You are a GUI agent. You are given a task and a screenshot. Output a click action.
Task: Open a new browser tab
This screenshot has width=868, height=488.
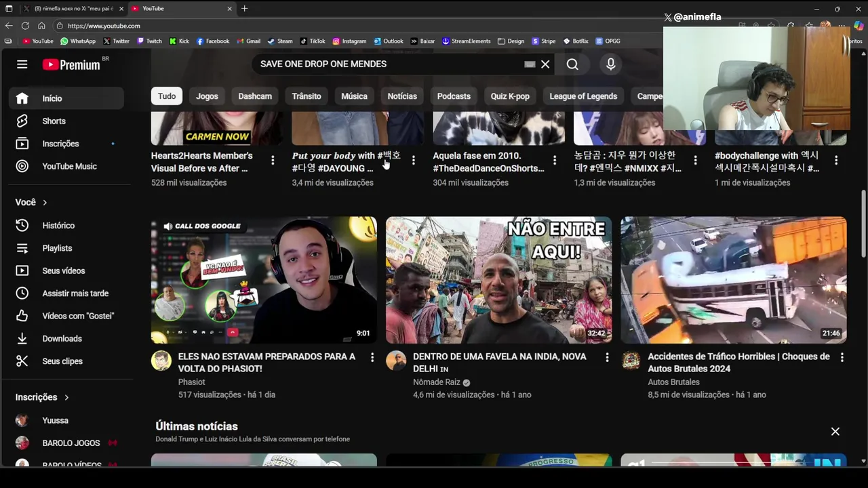click(244, 9)
